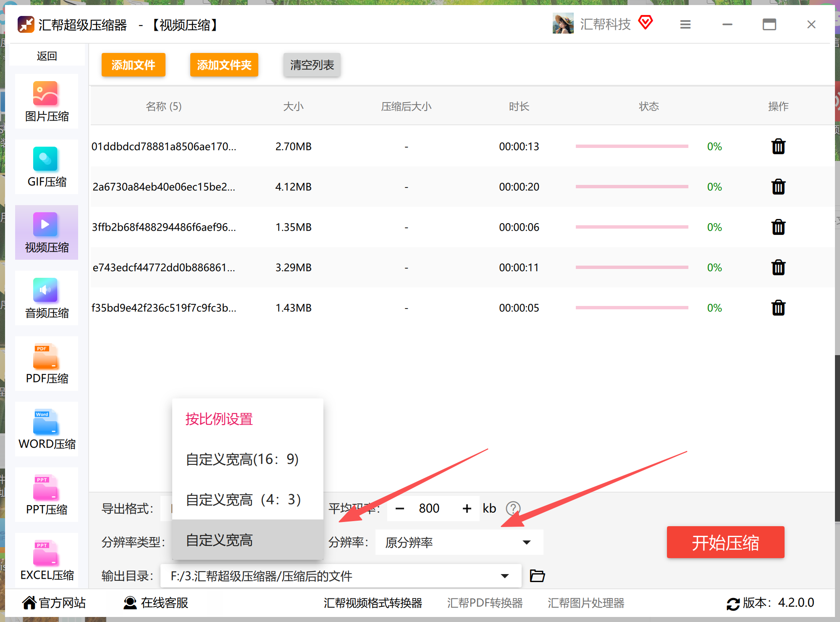This screenshot has width=840, height=622.
Task: Check for updates via version refresh icon
Action: tap(733, 604)
